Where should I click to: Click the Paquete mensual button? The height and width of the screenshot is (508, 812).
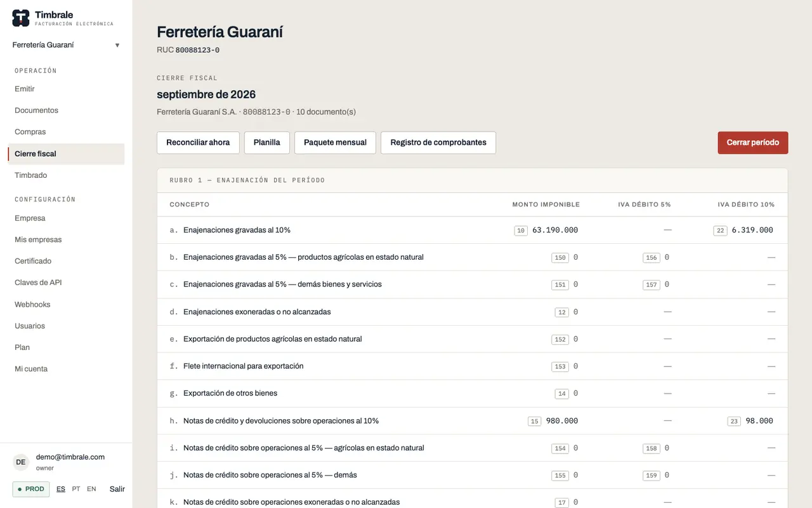pos(335,143)
